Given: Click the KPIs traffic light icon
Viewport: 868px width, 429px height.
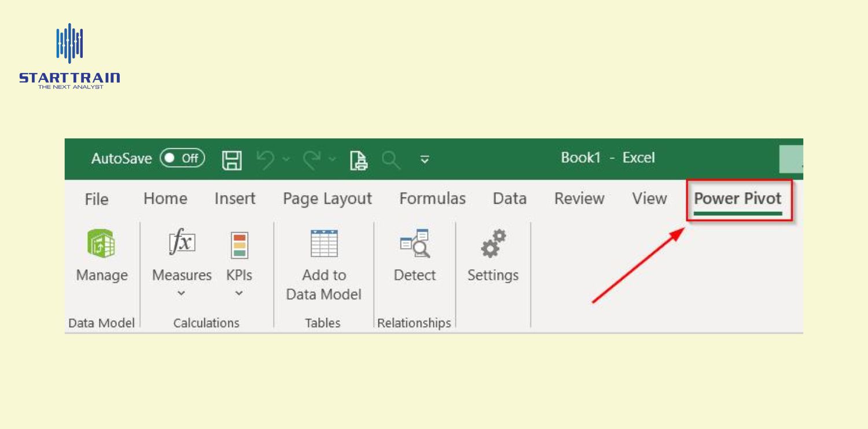Looking at the screenshot, I should [238, 245].
